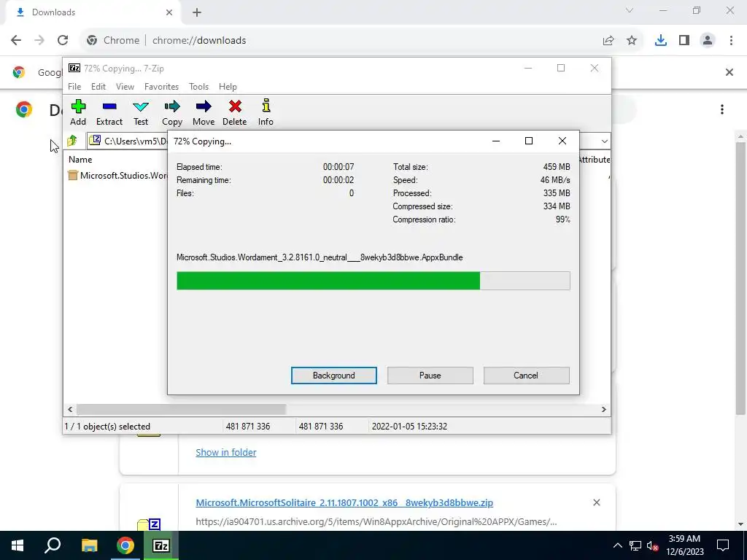This screenshot has height=560, width=747.
Task: Bookmark this page with star icon
Action: [632, 41]
